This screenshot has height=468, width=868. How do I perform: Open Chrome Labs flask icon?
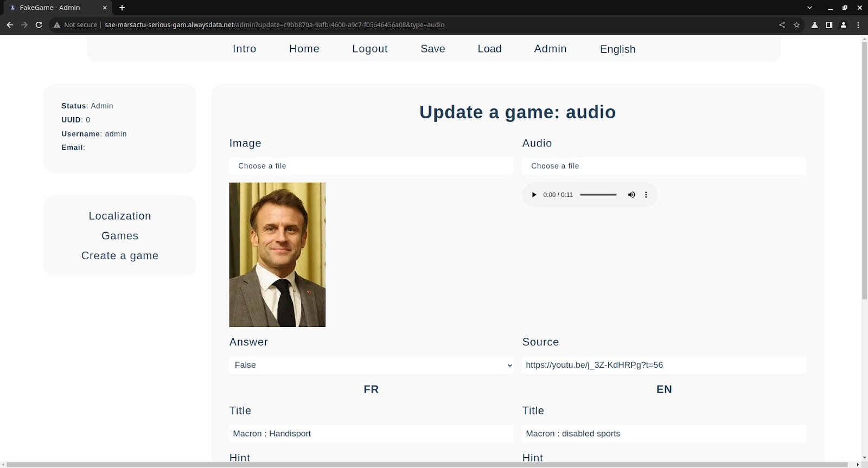tap(814, 25)
